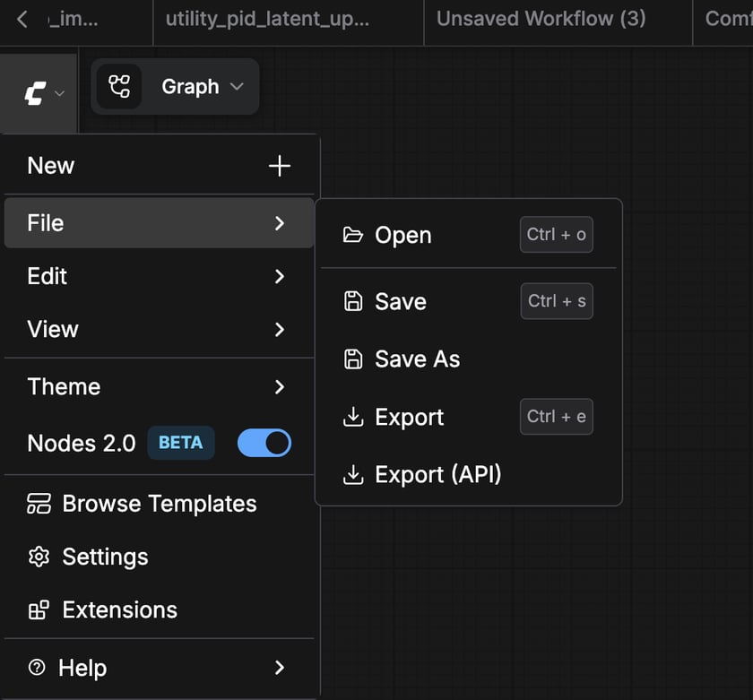Open Extensions manager
753x700 pixels.
(159, 610)
